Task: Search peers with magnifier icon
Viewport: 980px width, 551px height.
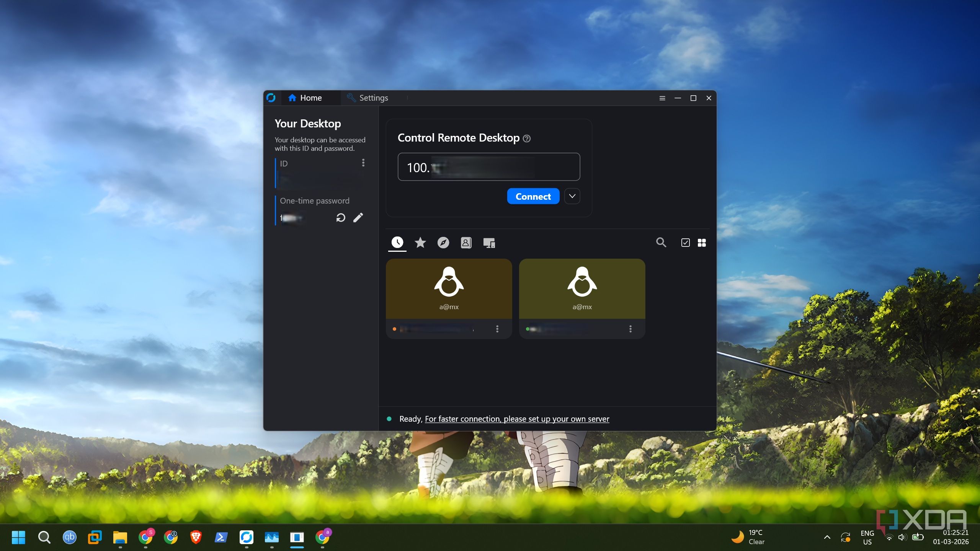Action: pyautogui.click(x=661, y=243)
